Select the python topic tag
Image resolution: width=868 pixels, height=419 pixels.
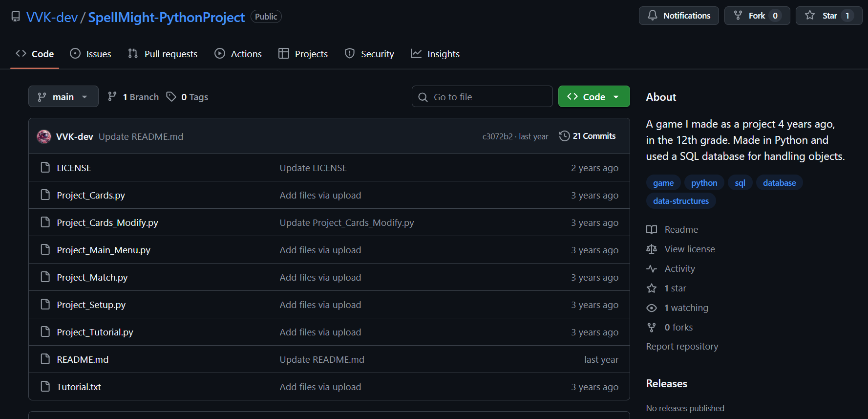coord(704,183)
